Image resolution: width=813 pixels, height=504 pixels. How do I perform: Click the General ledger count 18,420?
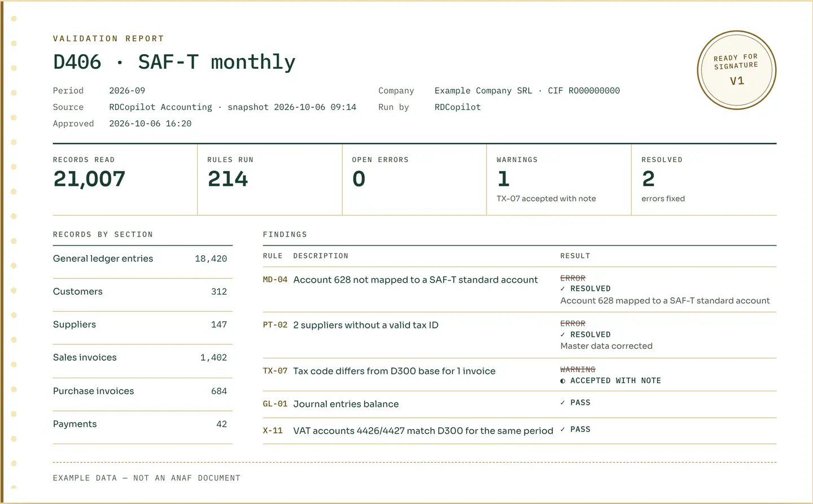tap(211, 258)
